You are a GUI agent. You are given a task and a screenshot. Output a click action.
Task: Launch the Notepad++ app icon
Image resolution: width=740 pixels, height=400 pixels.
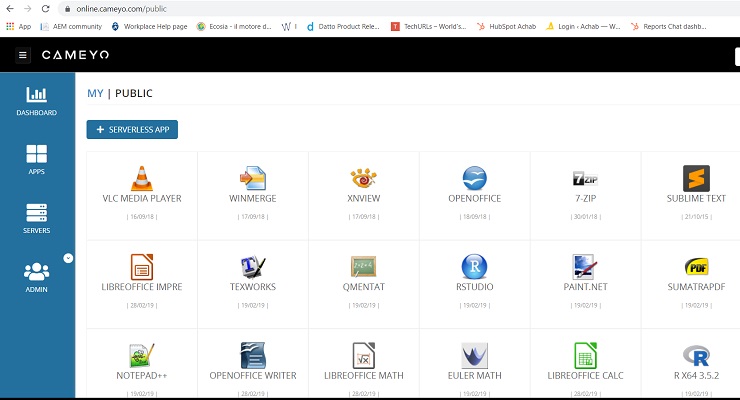click(142, 354)
